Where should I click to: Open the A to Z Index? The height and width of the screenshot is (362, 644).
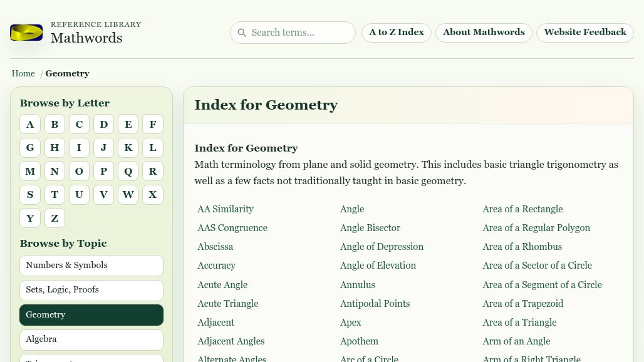[x=396, y=32]
